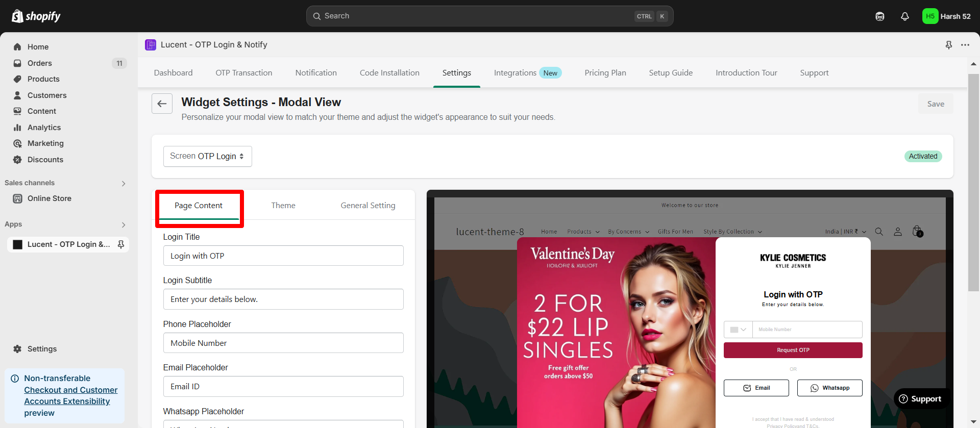The image size is (980, 428).
Task: Expand Style By Collection menu in preview
Action: 732,232
